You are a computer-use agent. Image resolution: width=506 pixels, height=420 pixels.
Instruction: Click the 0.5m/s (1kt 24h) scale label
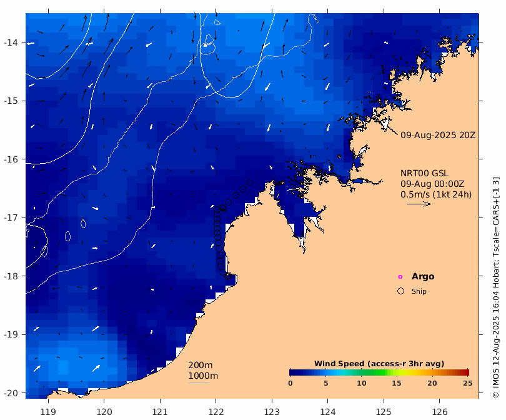[436, 194]
